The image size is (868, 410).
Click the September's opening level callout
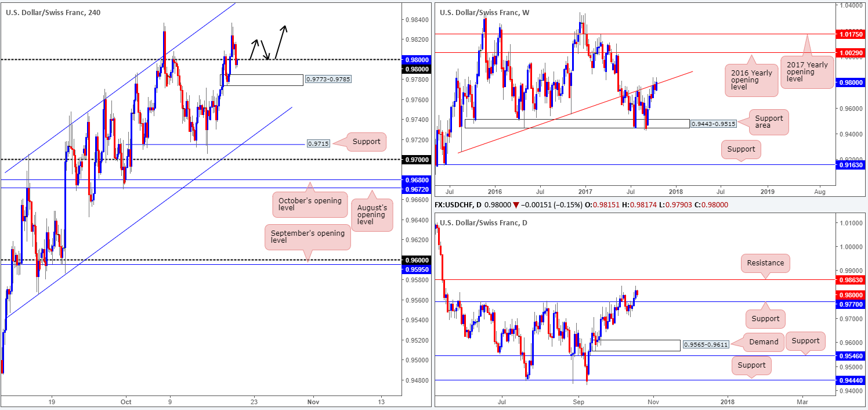pyautogui.click(x=308, y=238)
